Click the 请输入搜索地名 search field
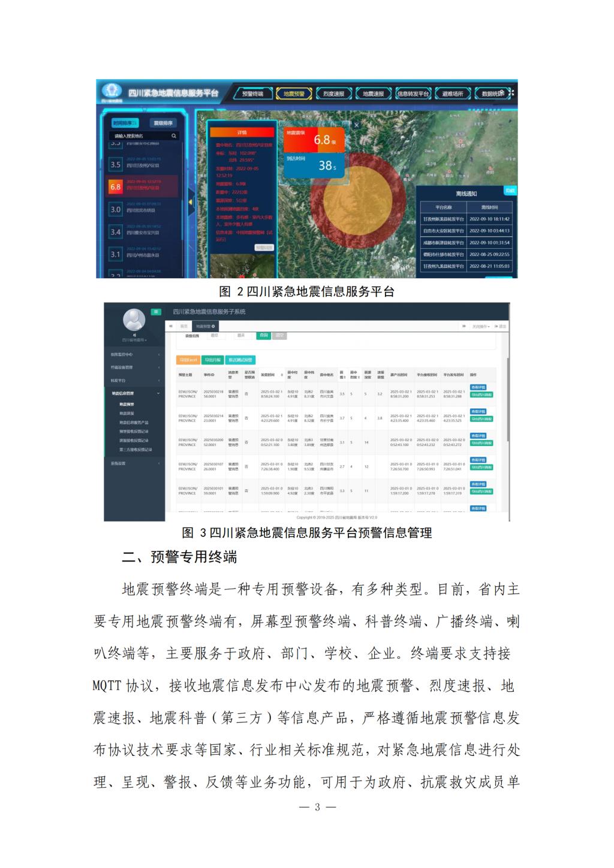 coord(144,136)
